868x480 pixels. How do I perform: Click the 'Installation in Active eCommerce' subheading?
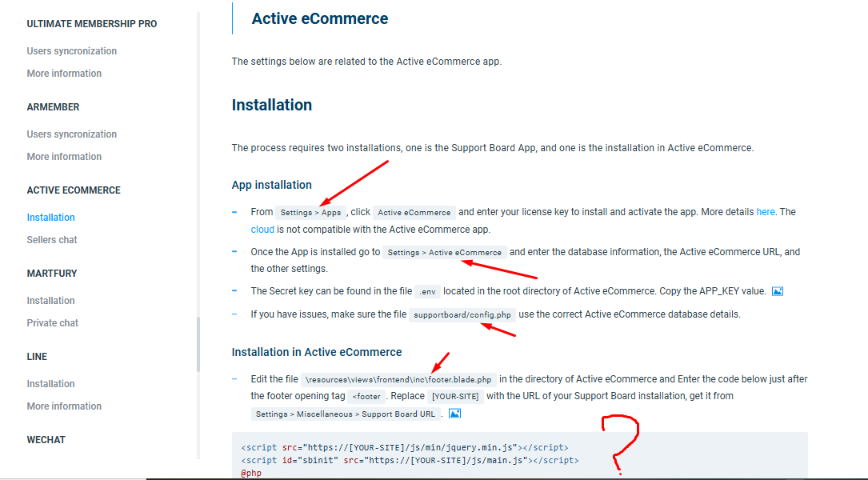click(x=317, y=352)
